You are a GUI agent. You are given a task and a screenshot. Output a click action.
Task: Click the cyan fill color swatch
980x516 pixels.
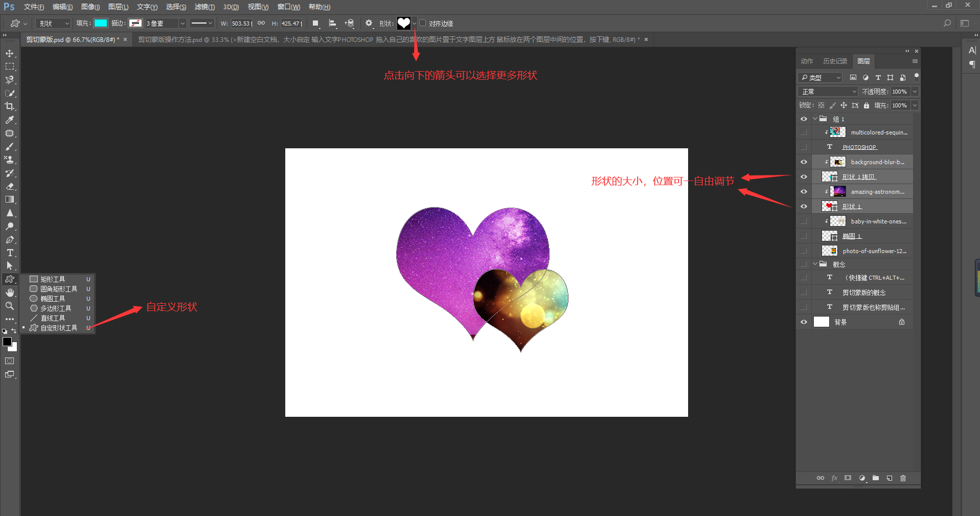point(101,23)
